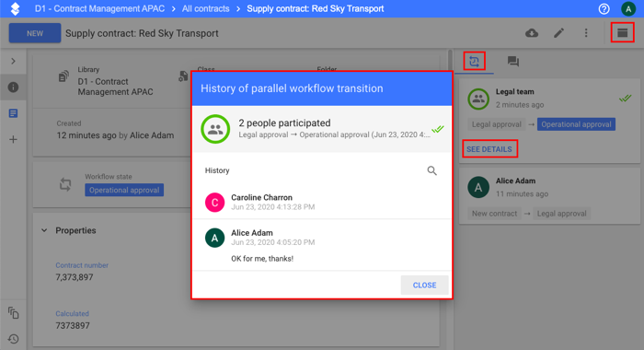Select the document notes icon in the left sidebar
Viewport: 644px width, 350px height.
click(13, 113)
